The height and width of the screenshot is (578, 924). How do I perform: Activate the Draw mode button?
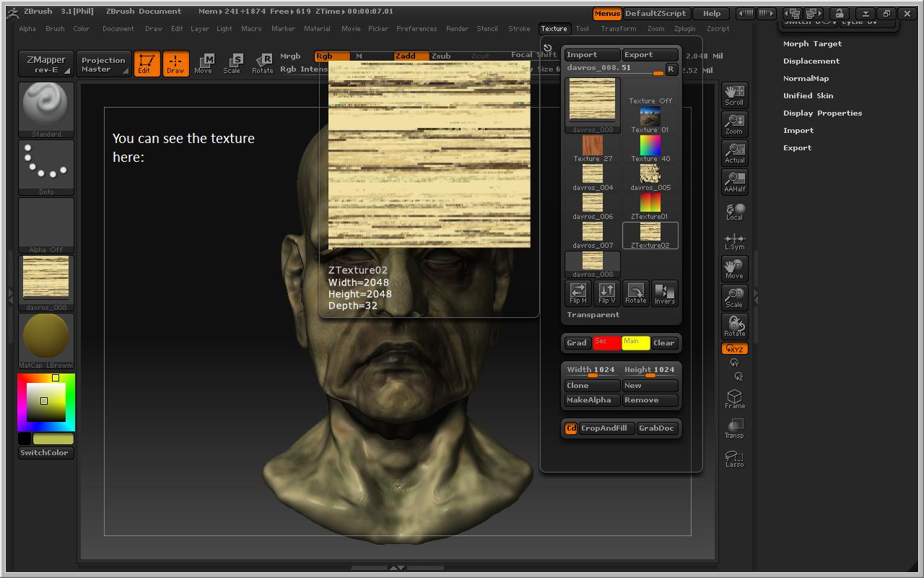(x=175, y=64)
